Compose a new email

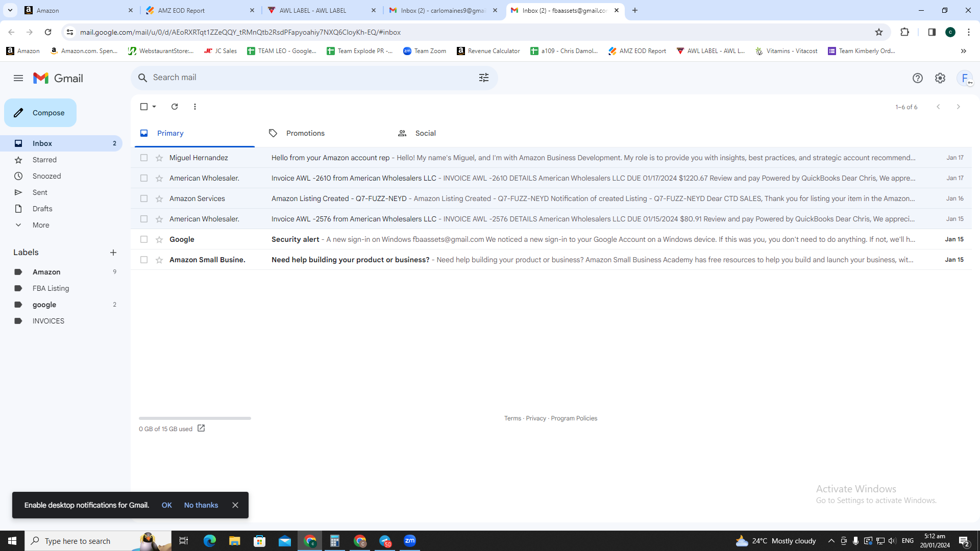(40, 113)
